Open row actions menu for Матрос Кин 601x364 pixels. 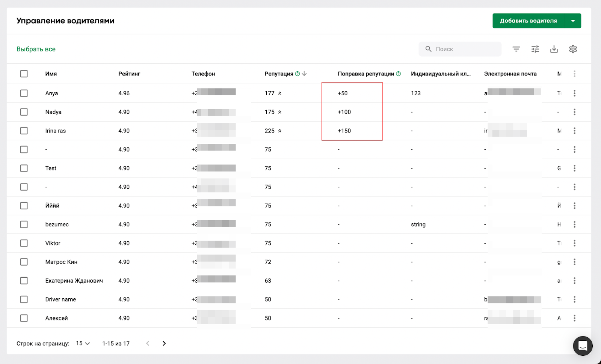(x=574, y=262)
